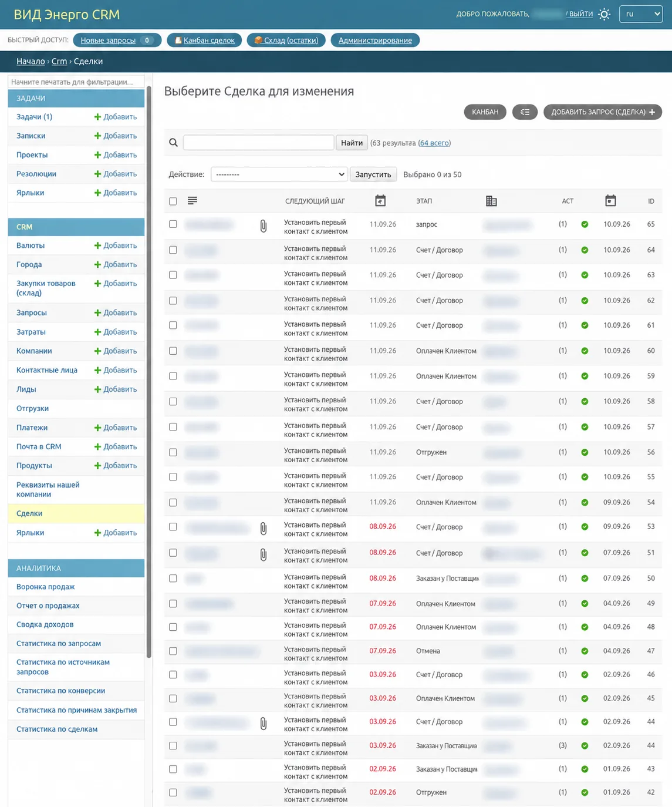The width and height of the screenshot is (672, 807).
Task: Open the Действие action dropdown
Action: coord(279,174)
